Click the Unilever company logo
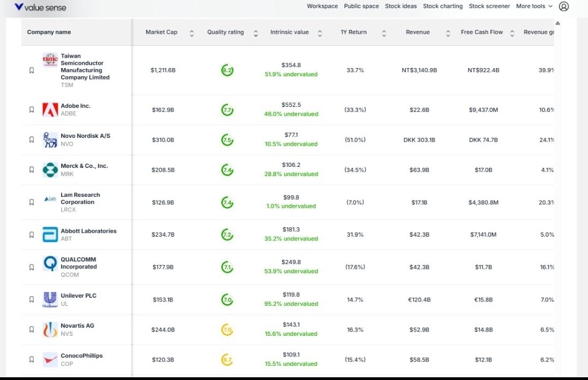 point(50,299)
